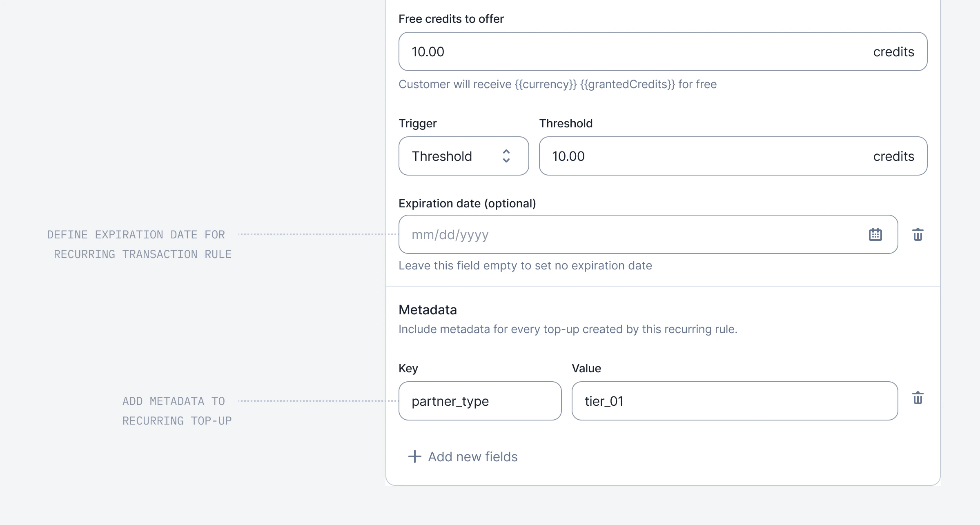Open the Trigger dropdown showing Threshold

point(463,156)
